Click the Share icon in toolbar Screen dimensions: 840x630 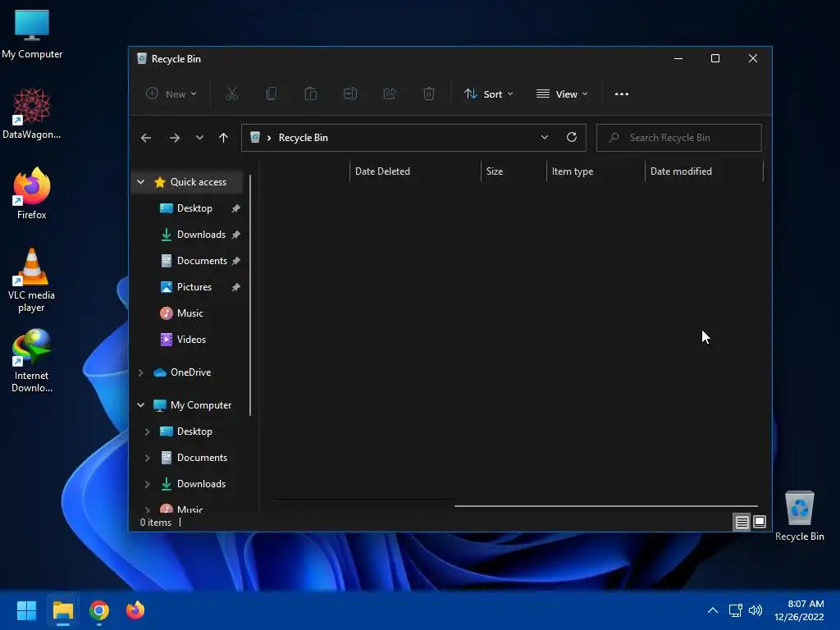[x=390, y=94]
